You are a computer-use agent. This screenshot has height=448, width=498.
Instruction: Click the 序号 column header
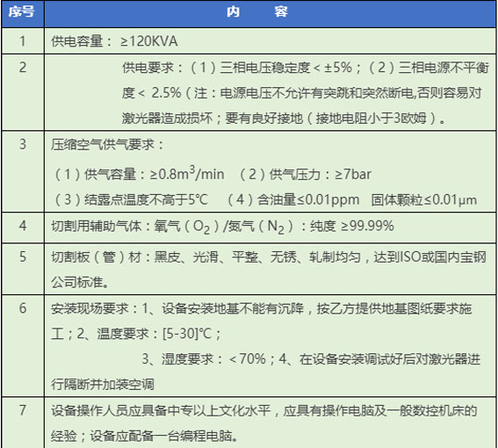pos(22,12)
